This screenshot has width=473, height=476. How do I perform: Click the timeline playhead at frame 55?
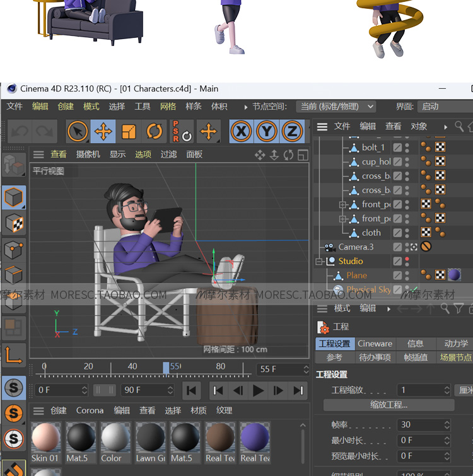(166, 368)
